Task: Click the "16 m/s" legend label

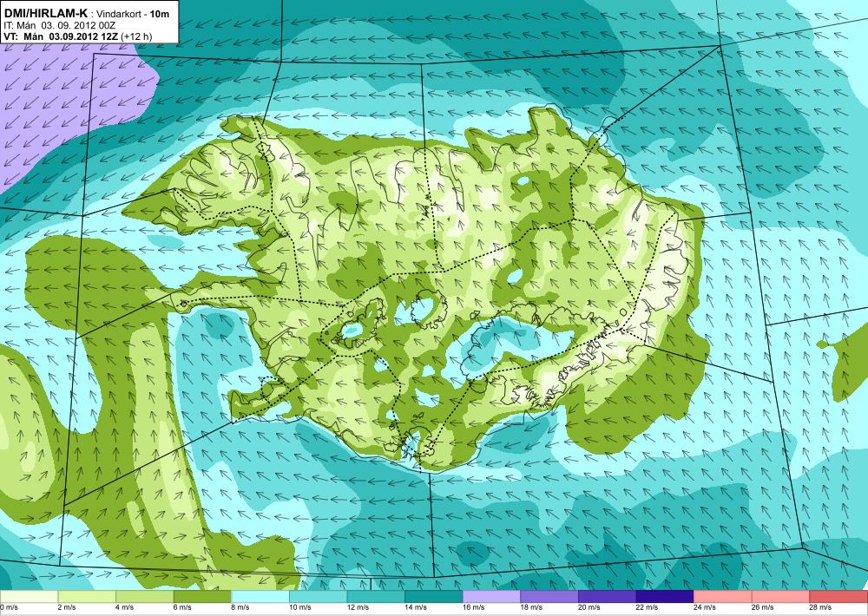Action: pyautogui.click(x=473, y=607)
